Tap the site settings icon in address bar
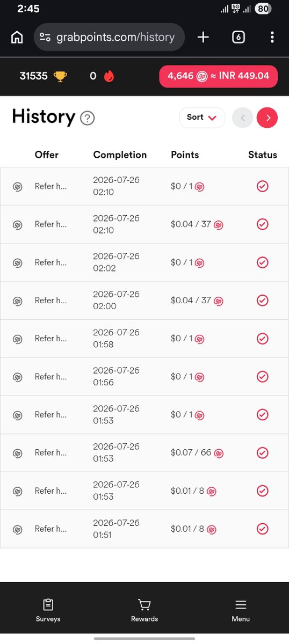 click(x=46, y=37)
